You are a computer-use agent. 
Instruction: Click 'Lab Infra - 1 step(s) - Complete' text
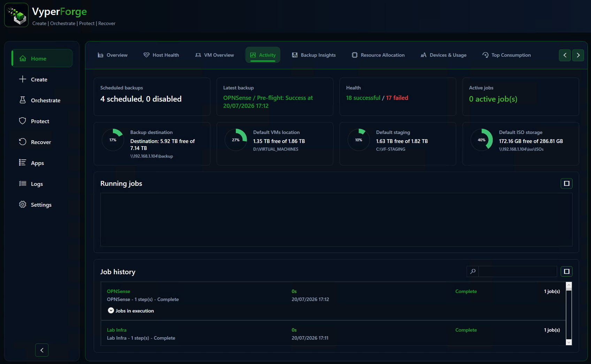tap(141, 338)
